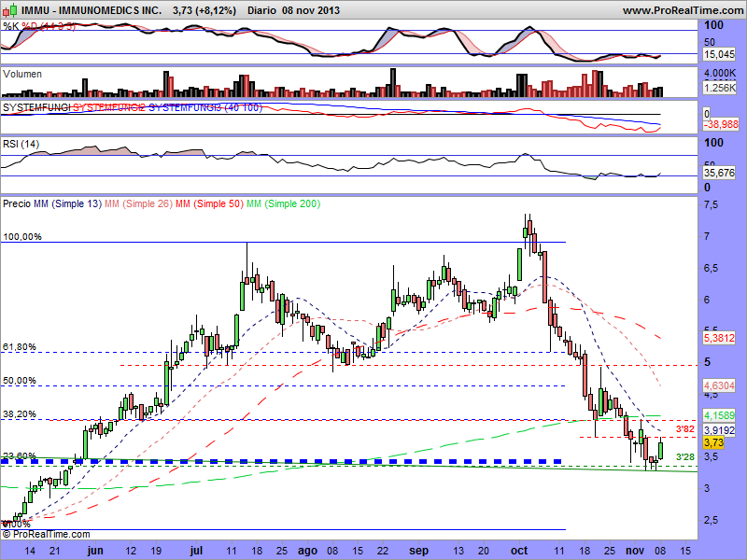Select the MM (Simple 26) legend entry
This screenshot has height=560, width=747.
(x=138, y=203)
